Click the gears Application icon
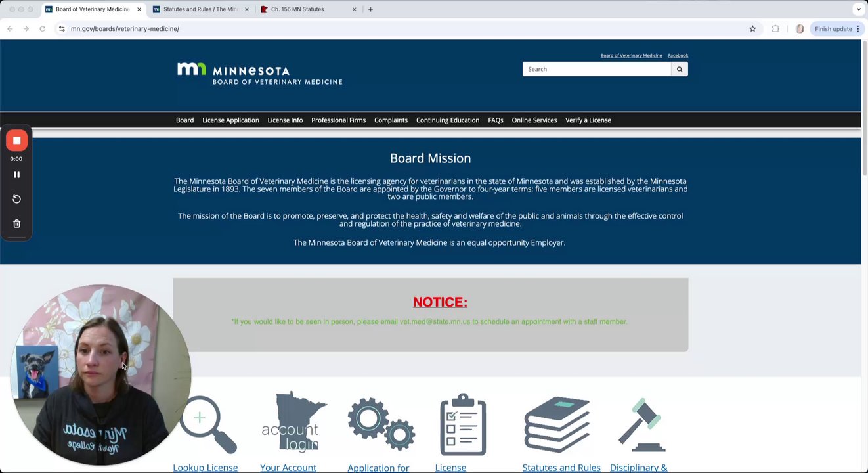 pyautogui.click(x=381, y=424)
